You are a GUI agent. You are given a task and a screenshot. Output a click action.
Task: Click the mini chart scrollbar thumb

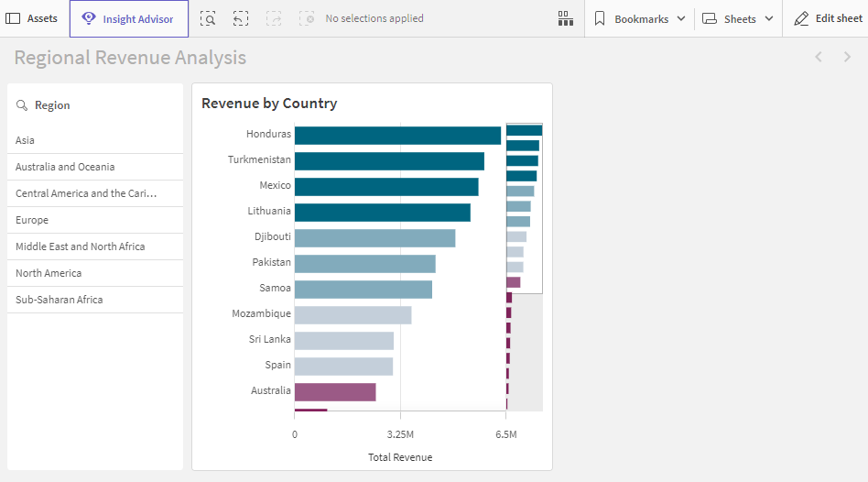pos(524,209)
